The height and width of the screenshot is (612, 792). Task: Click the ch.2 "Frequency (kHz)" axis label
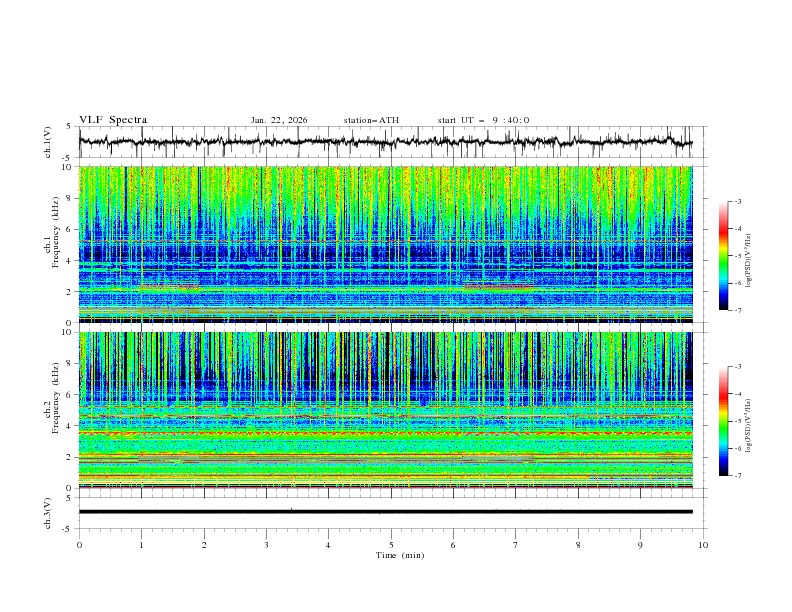[56, 397]
